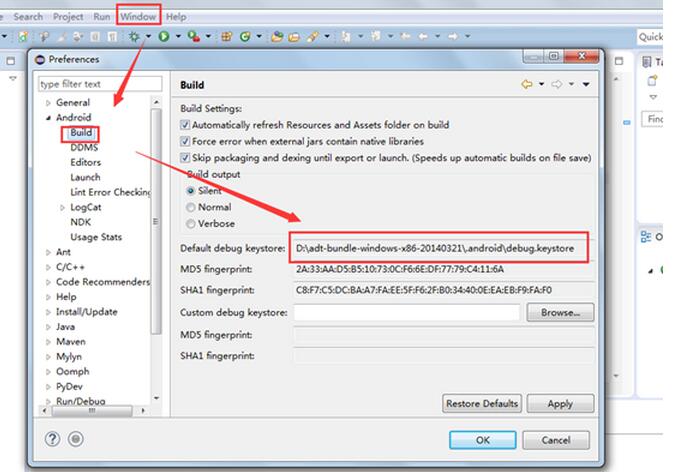Click the Run External Tools icon with red toolbox
Viewport: 680px width, 472px height.
pos(193,36)
